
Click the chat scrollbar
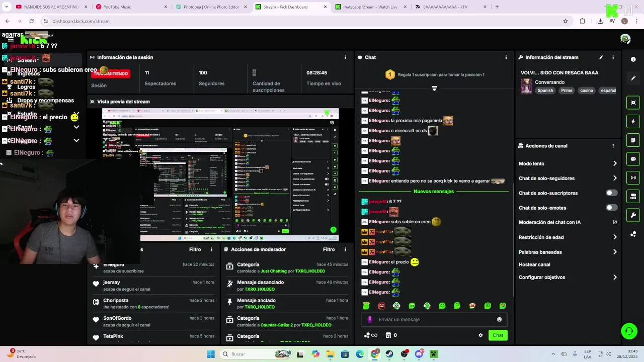(x=513, y=239)
